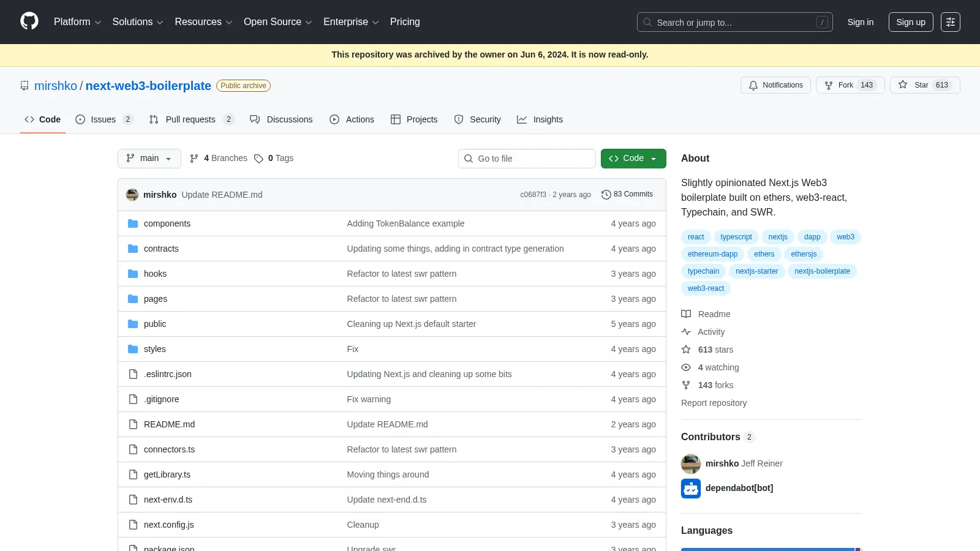Expand the Platform menu
The width and height of the screenshot is (980, 551).
tap(78, 22)
